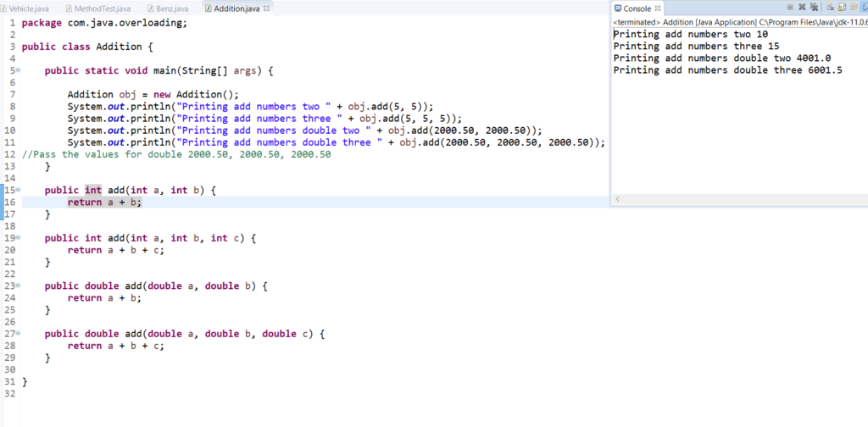Collapse the main method fold marker
Image resolution: width=868 pixels, height=427 pixels.
tap(18, 71)
